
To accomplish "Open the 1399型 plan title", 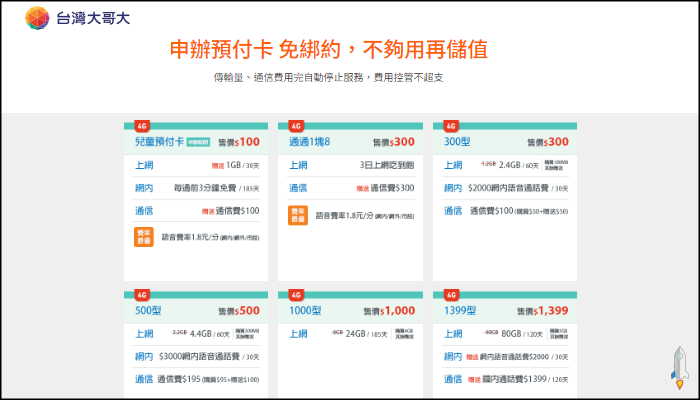I will (460, 311).
